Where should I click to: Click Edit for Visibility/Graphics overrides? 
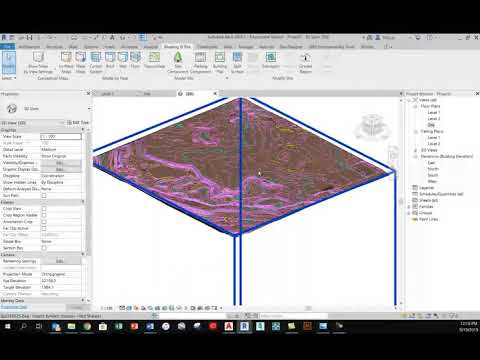pyautogui.click(x=60, y=163)
